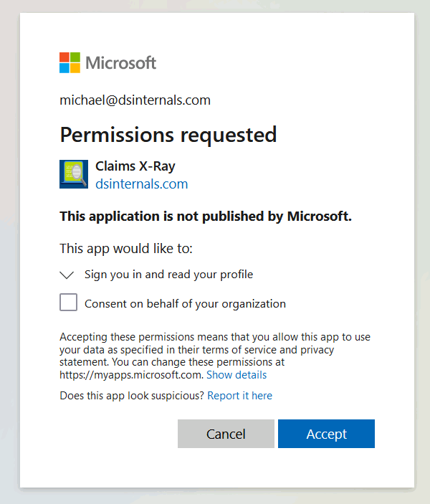Expand the sign-in and read profile permission
This screenshot has height=504, width=430.
[x=67, y=275]
